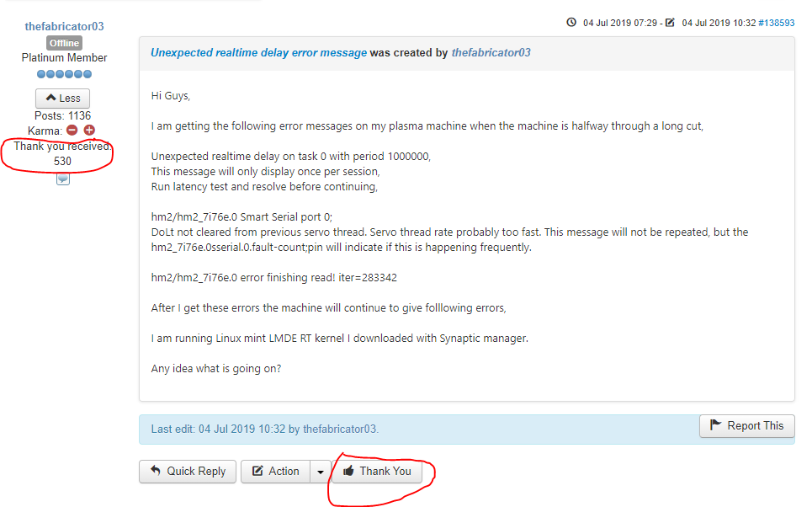812x507 pixels.
Task: Expand the Action dropdown caret
Action: [321, 472]
